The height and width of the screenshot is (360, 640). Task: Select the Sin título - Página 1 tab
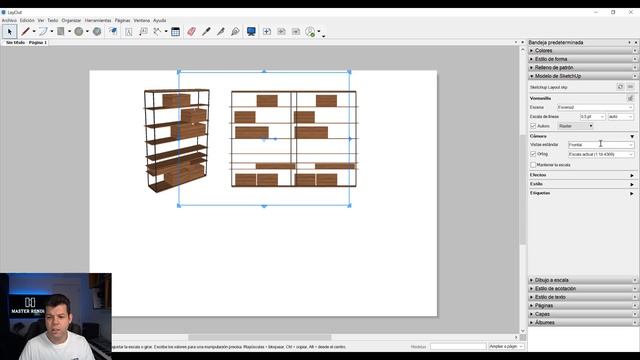[26, 42]
